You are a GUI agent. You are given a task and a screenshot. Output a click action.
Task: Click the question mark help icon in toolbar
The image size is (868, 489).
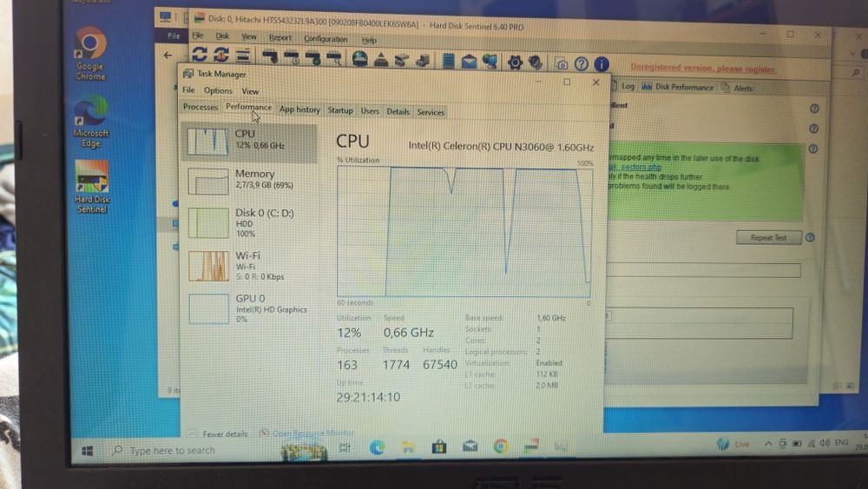[582, 64]
